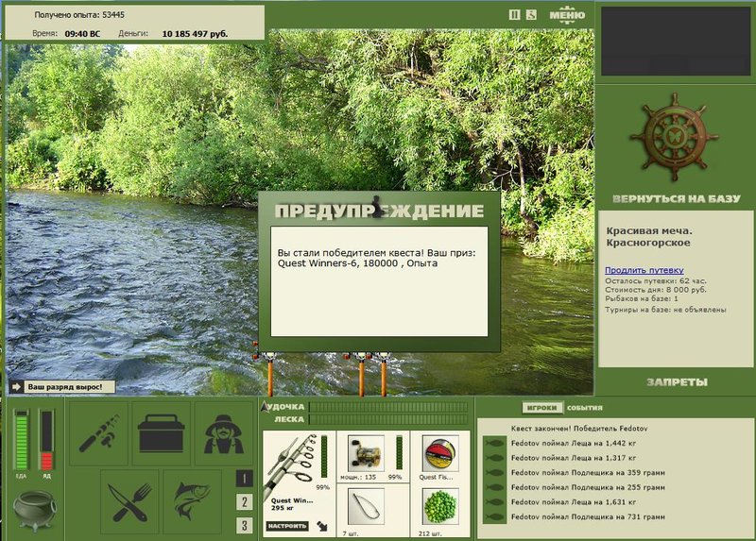Open the fisherman profile icon

pos(224,433)
